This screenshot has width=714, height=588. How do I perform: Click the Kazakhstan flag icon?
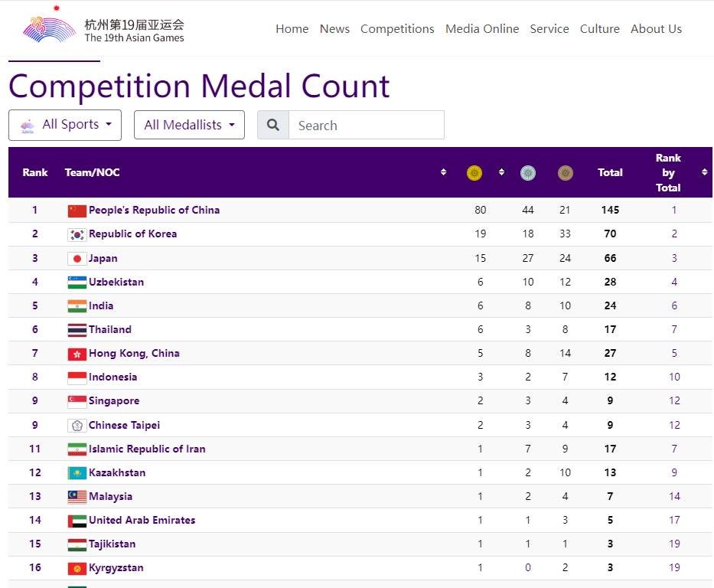pyautogui.click(x=77, y=473)
